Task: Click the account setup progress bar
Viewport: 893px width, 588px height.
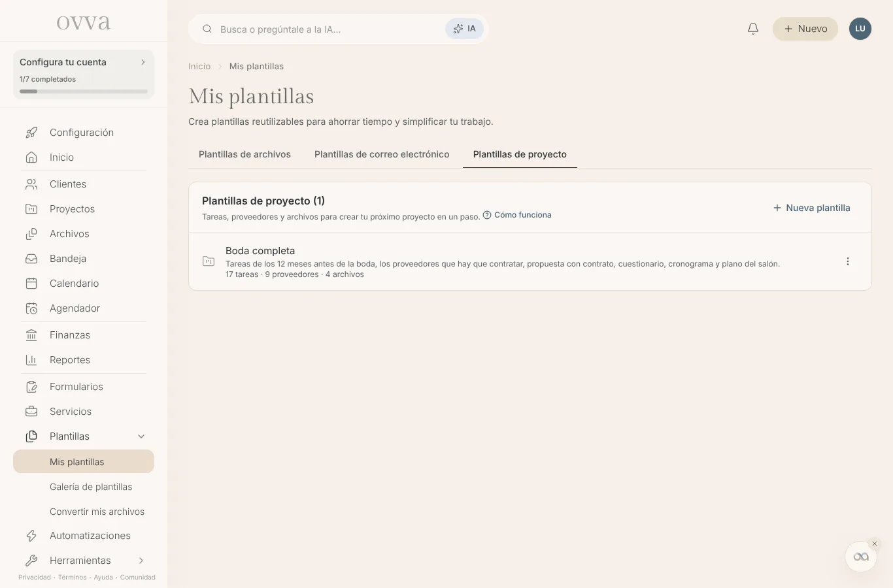Action: coord(84,91)
